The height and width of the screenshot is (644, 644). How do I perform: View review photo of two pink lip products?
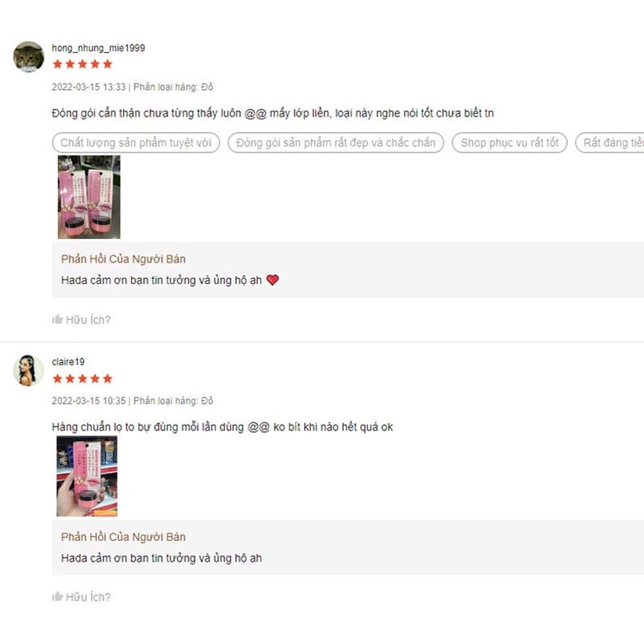(x=89, y=197)
